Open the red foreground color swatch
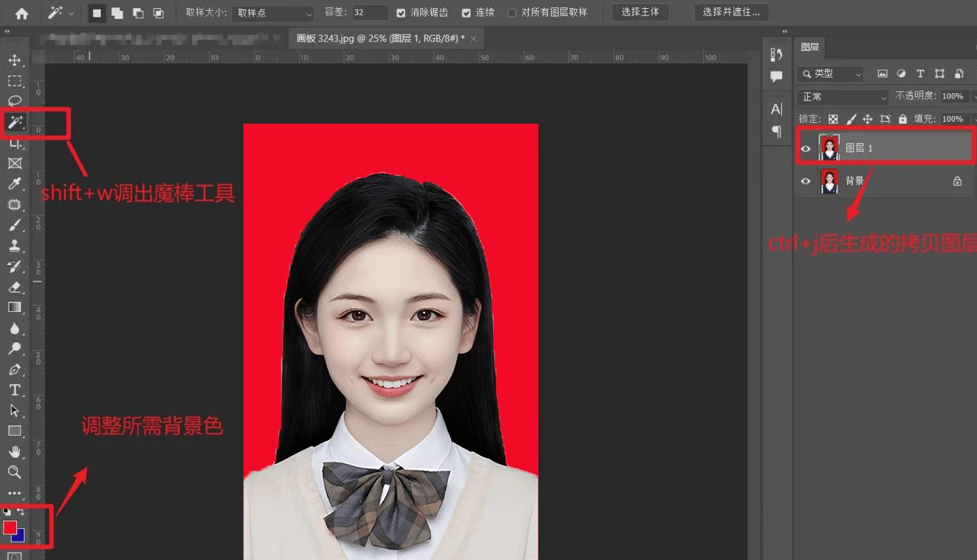Image resolution: width=977 pixels, height=560 pixels. 10,527
